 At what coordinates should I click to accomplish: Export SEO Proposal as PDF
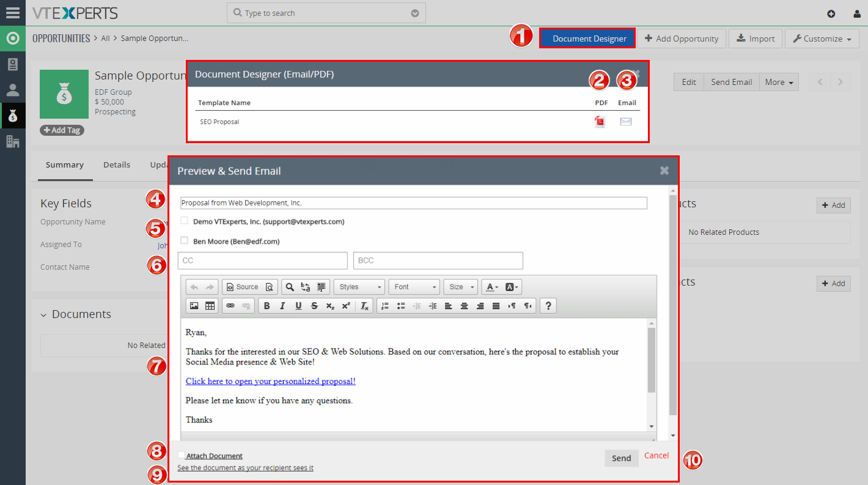tap(600, 122)
